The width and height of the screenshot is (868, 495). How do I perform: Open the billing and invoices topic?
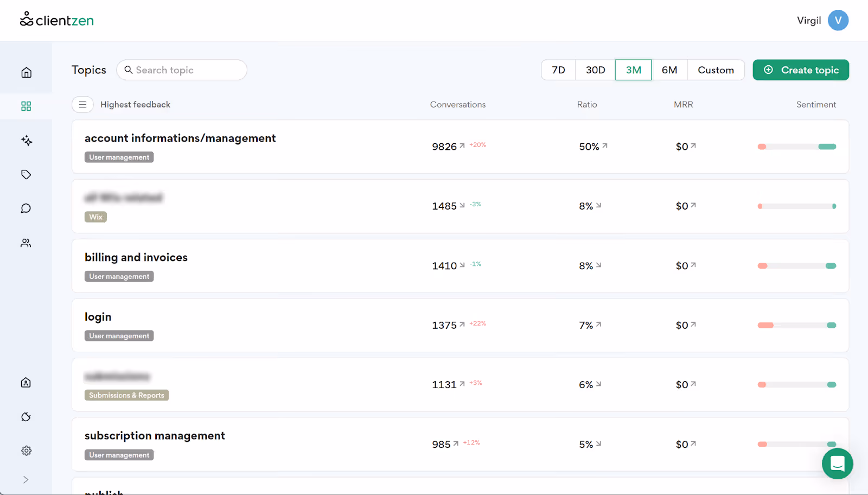pos(460,266)
